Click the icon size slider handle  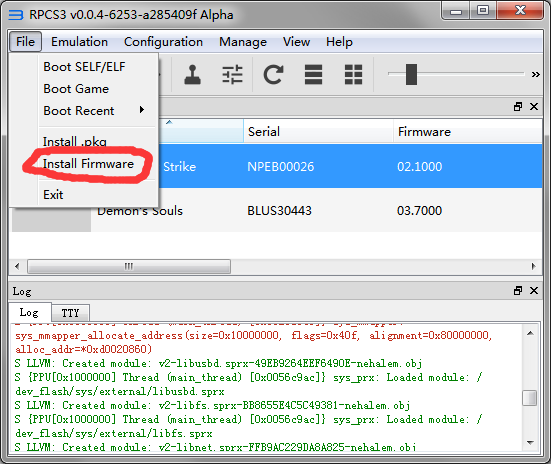point(411,74)
